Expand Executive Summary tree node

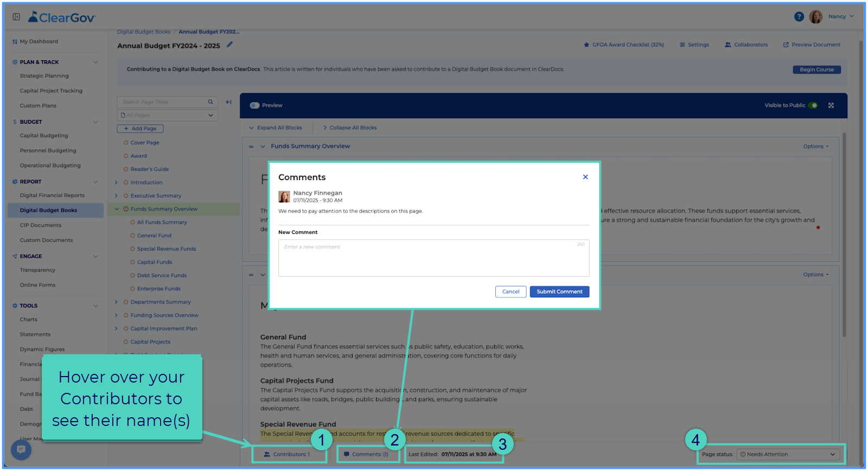coord(116,196)
